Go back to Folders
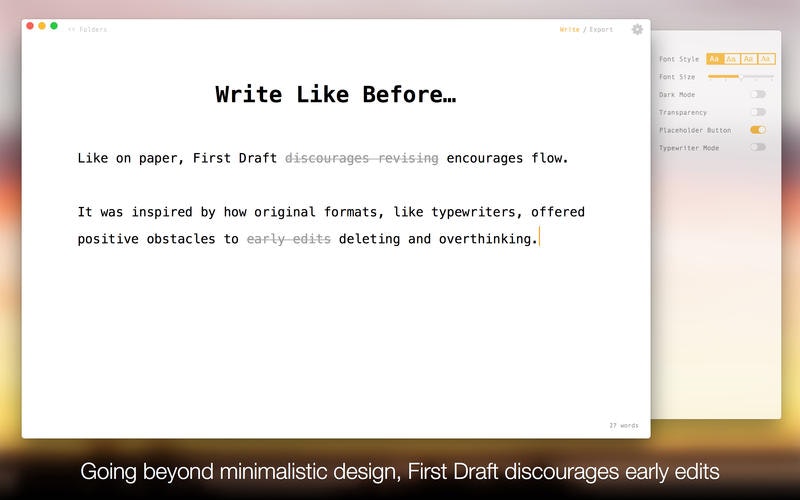The width and height of the screenshot is (800, 500). point(87,30)
